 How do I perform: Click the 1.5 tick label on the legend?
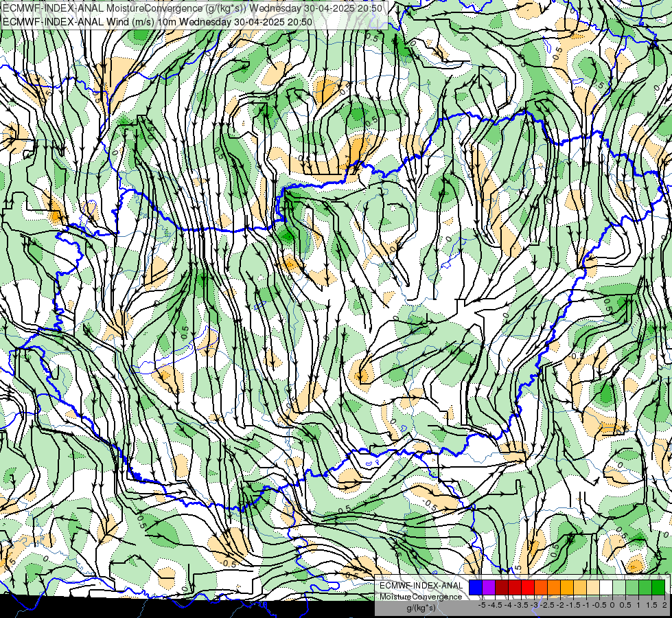(x=651, y=605)
